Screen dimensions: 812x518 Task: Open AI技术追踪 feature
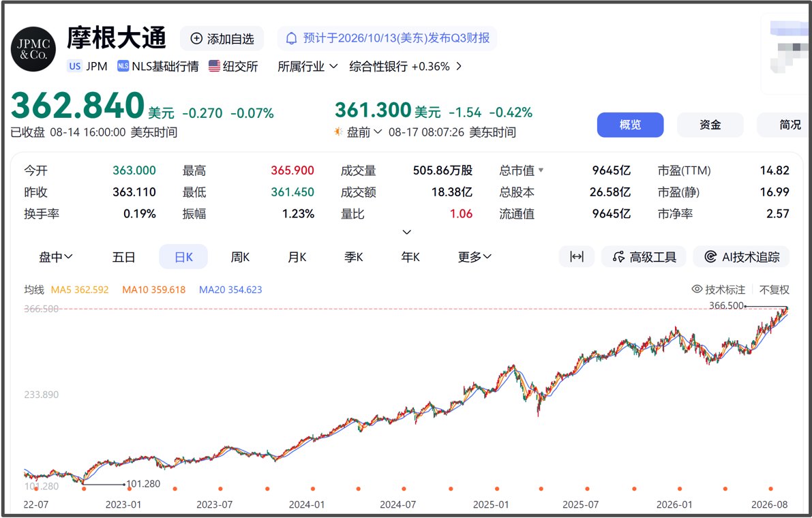click(742, 257)
